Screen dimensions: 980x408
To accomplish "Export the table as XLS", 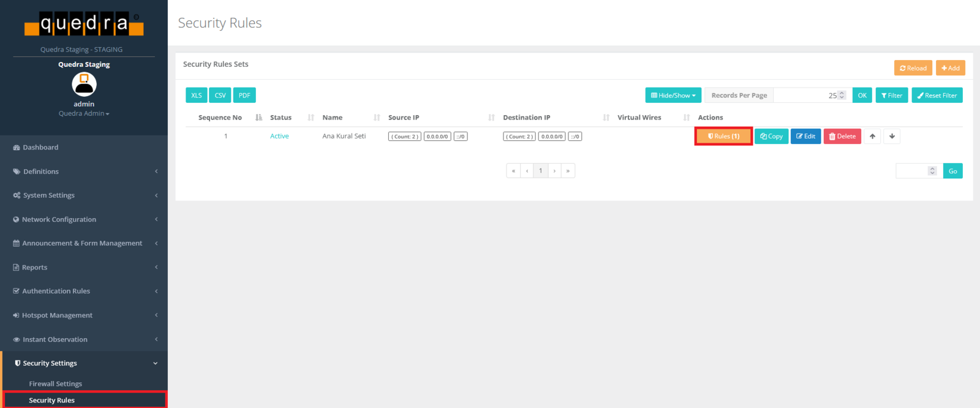I will tap(196, 96).
